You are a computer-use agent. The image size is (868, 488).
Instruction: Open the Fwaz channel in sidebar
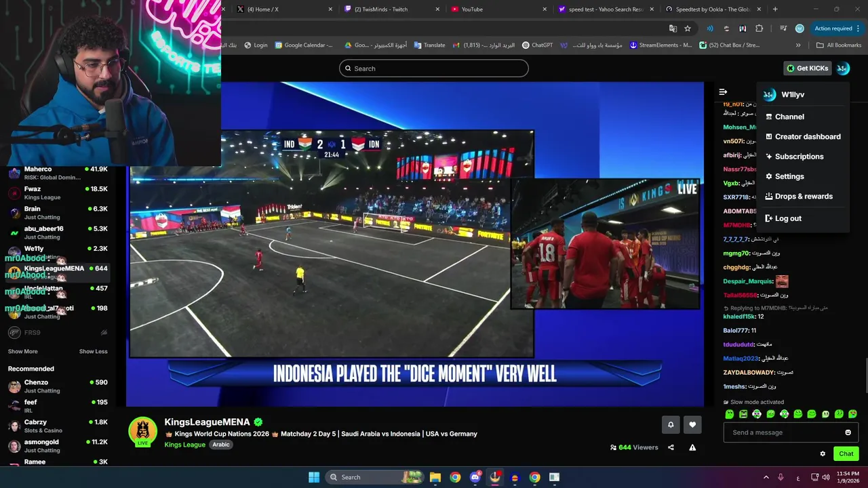tap(58, 193)
